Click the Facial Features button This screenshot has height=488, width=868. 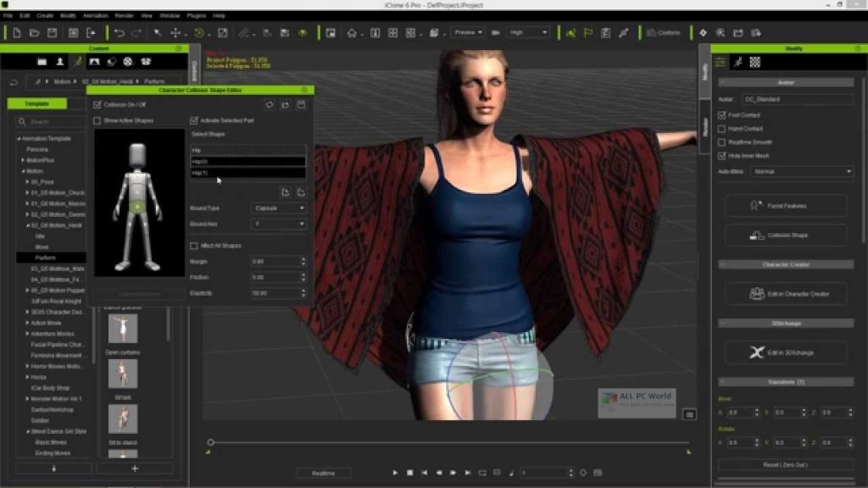tap(786, 205)
